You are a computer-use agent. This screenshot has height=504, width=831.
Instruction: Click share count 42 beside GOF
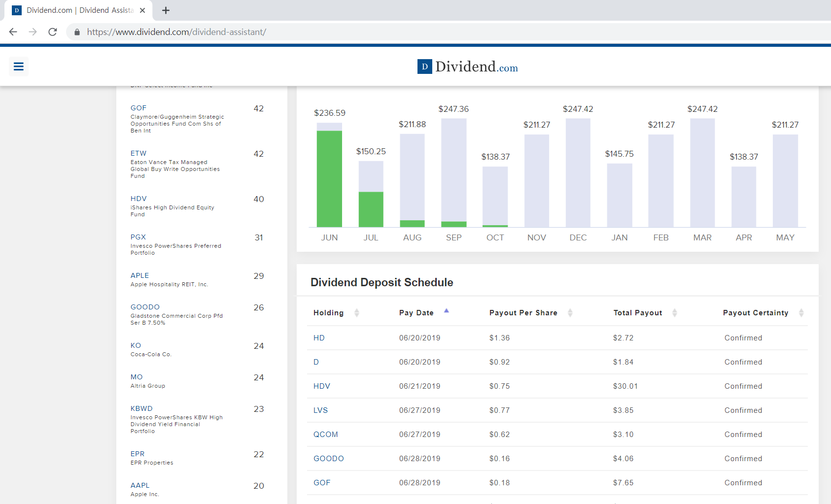click(x=259, y=108)
